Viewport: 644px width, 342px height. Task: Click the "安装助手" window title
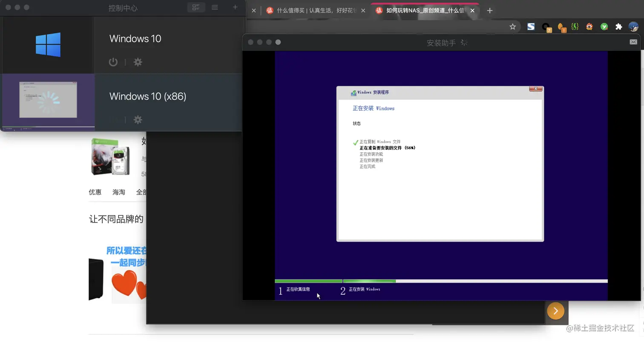point(441,43)
